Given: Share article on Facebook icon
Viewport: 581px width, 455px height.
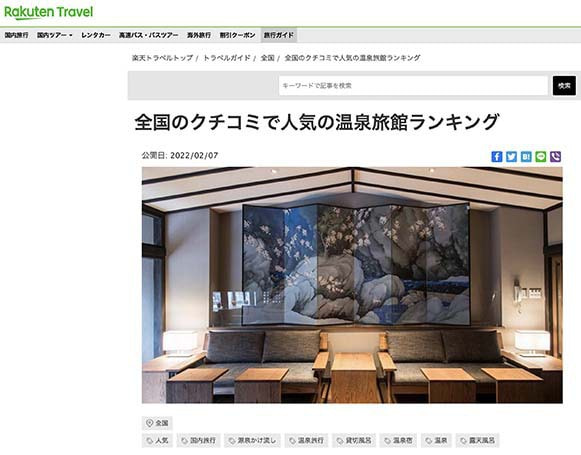Looking at the screenshot, I should [497, 157].
